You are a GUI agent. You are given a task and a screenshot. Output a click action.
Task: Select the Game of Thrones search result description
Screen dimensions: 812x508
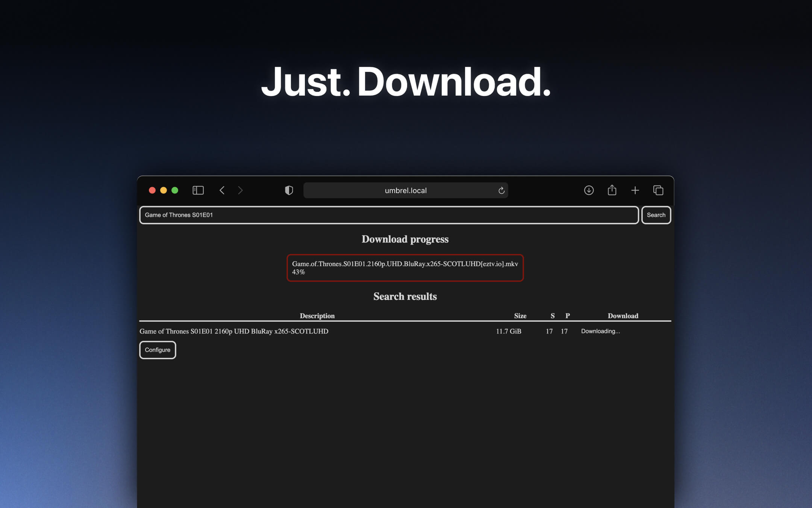coord(233,331)
